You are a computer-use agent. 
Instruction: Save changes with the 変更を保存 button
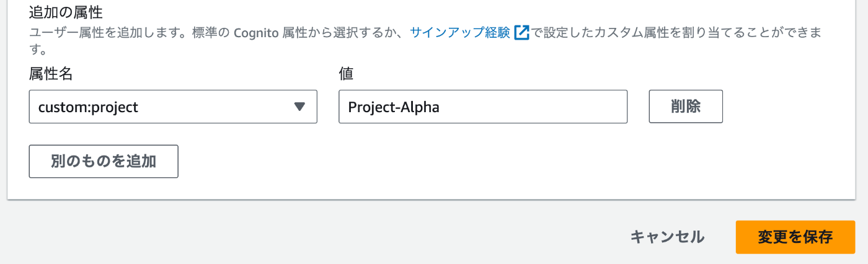point(795,237)
